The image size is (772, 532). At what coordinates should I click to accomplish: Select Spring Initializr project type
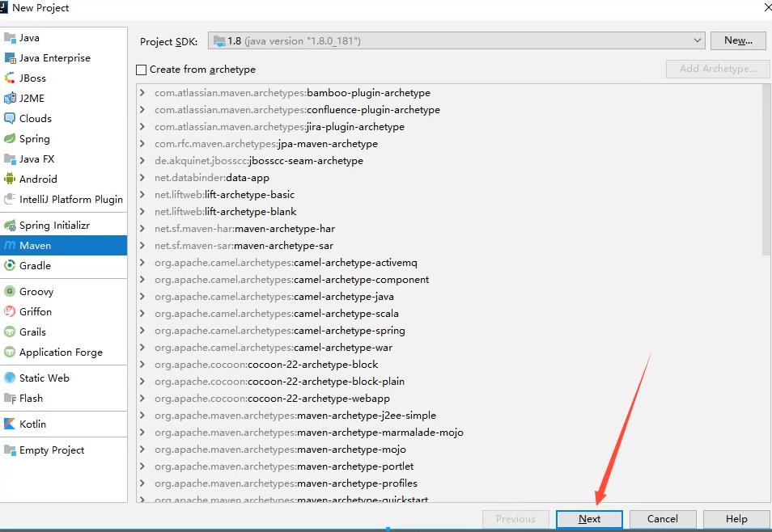63,226
